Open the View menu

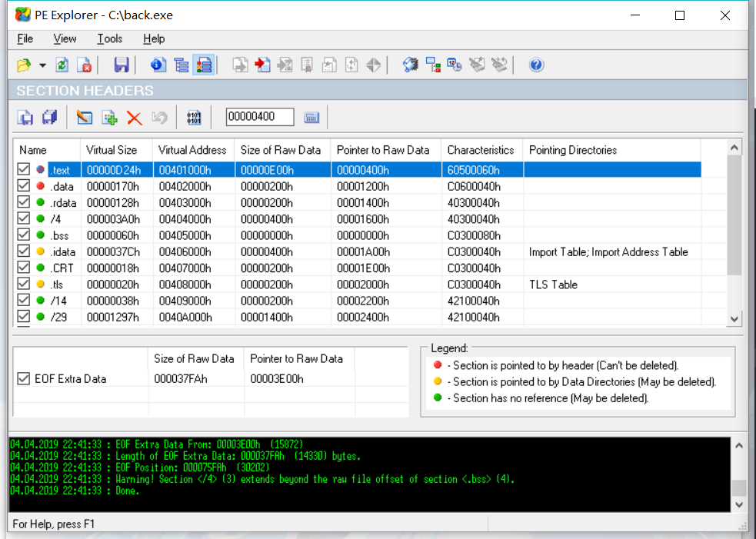click(x=65, y=38)
